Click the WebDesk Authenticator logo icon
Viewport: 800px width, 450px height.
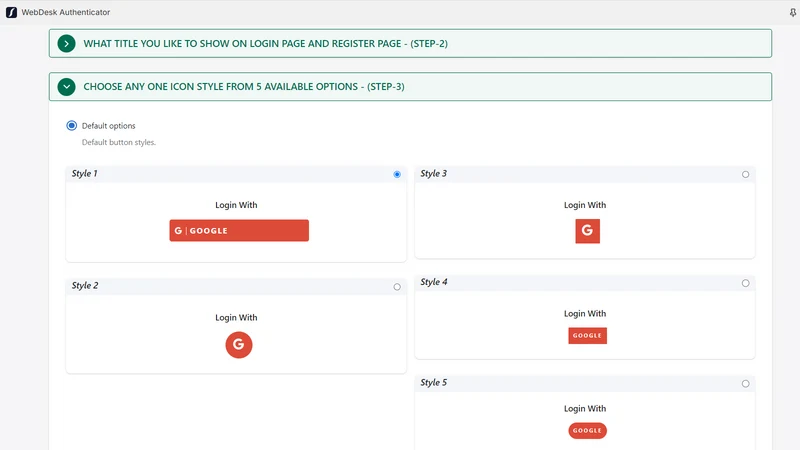coord(11,12)
